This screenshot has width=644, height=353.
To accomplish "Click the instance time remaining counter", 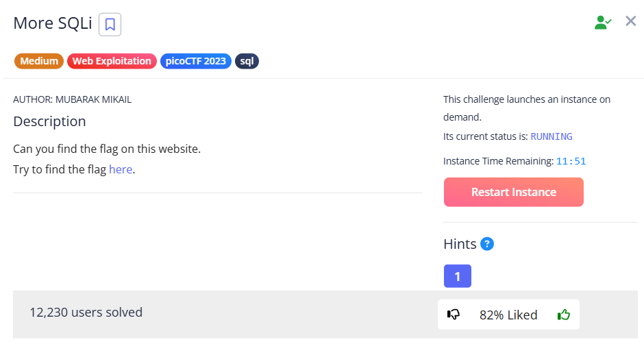I will tap(571, 161).
